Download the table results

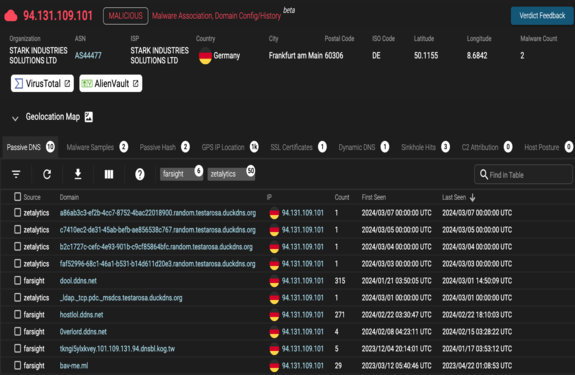78,174
